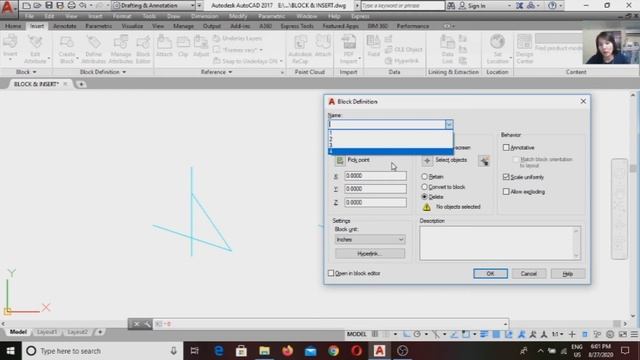The height and width of the screenshot is (360, 640).
Task: Switch to the Layout1 tab
Action: click(47, 332)
